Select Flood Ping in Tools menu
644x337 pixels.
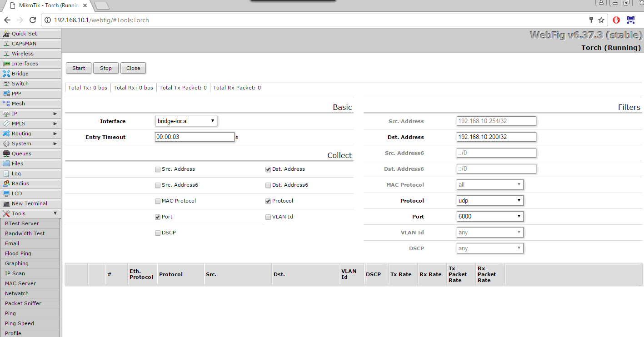click(x=30, y=253)
